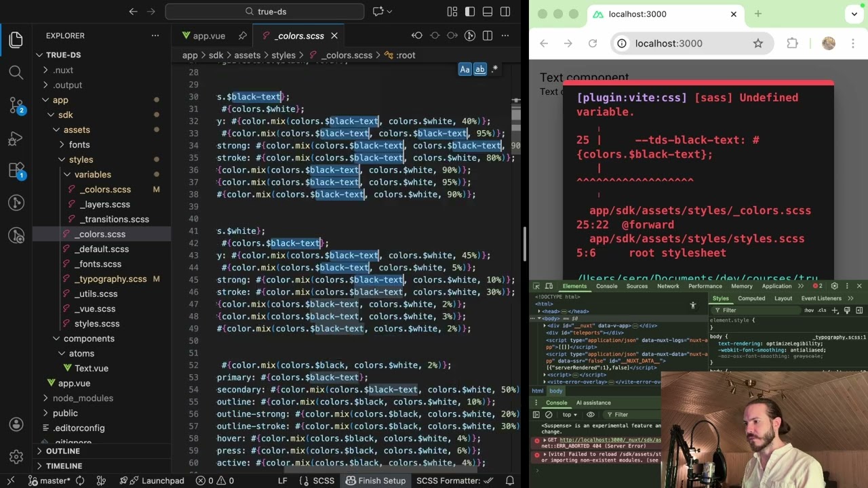Viewport: 868px width, 488px height.
Task: Reload the localhost:3000 browser page
Action: click(593, 43)
